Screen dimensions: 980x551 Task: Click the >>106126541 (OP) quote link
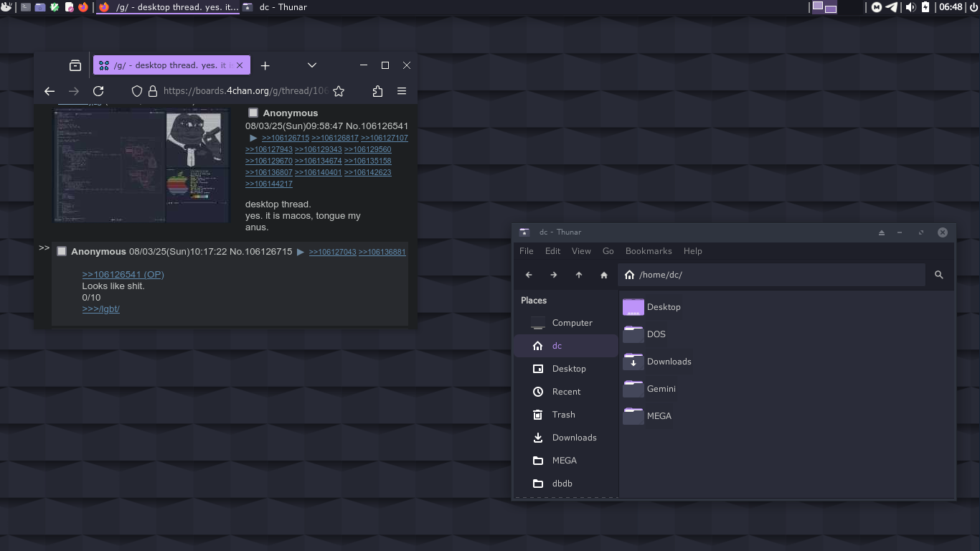tap(123, 274)
